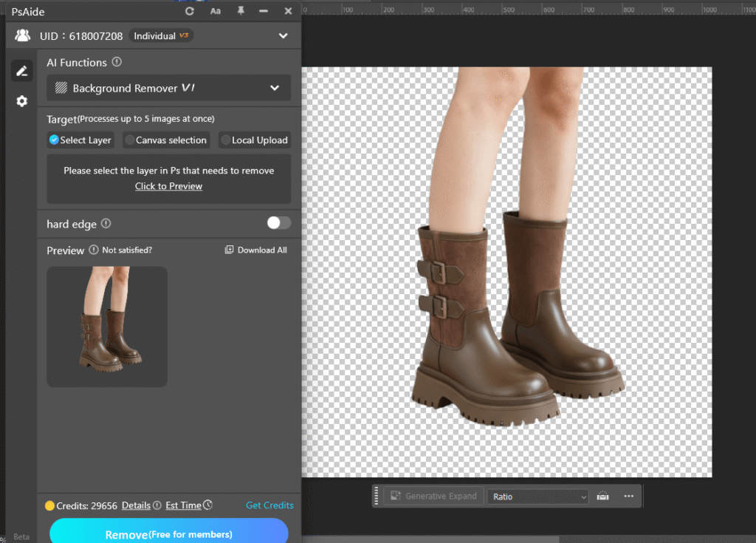Open settings via the gear icon

click(x=21, y=100)
